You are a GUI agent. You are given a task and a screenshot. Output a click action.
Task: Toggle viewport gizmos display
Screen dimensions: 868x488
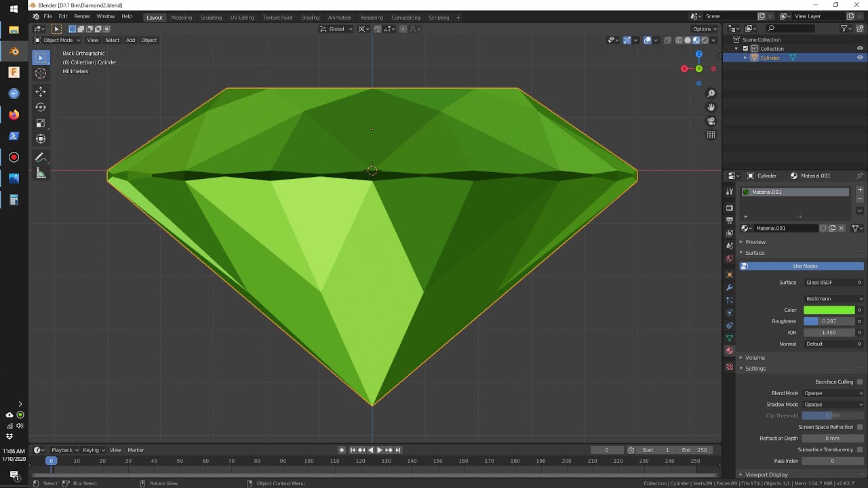pos(627,40)
